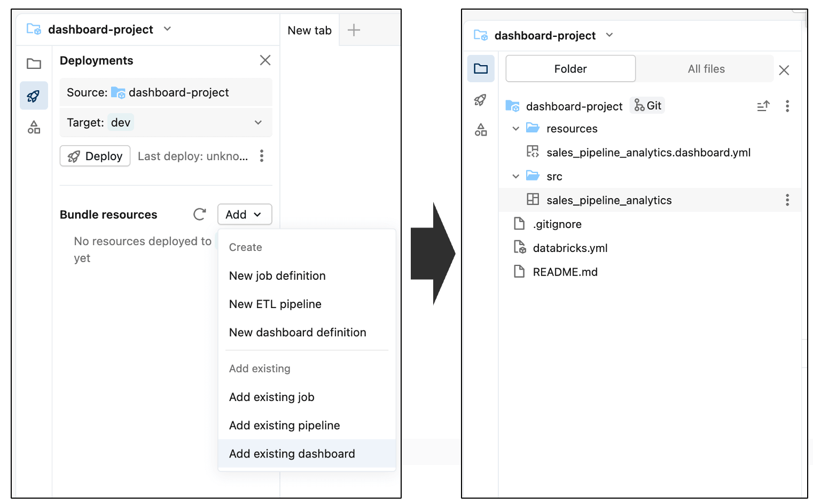Click the Git badge beside dashboard-project
Viewport: 813px width, 504px height.
click(647, 105)
